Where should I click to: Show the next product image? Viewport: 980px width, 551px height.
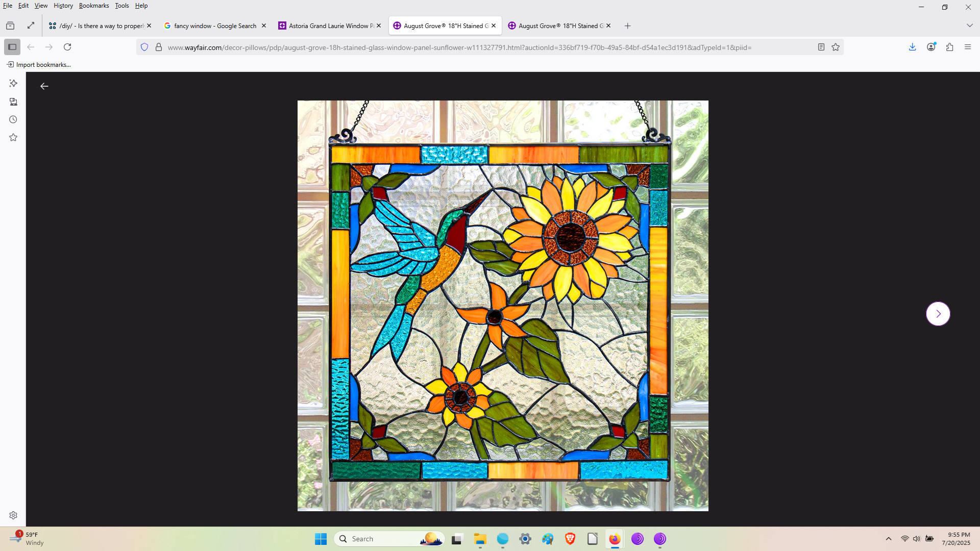tap(938, 314)
